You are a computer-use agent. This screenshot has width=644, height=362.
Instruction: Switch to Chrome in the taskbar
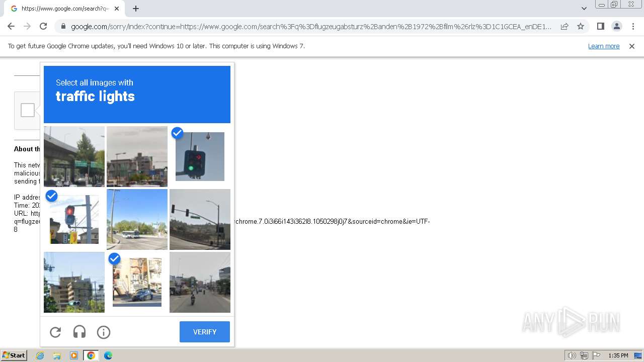point(91,355)
